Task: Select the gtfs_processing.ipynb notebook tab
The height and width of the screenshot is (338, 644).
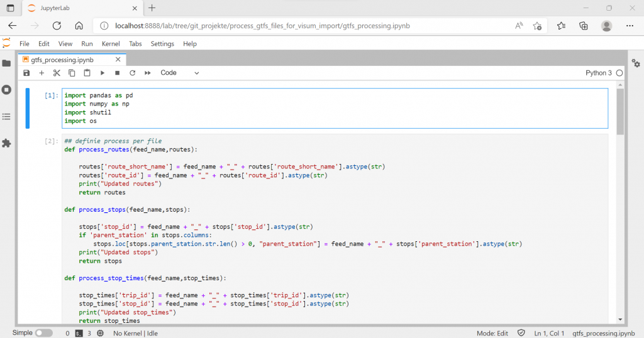Action: 62,60
